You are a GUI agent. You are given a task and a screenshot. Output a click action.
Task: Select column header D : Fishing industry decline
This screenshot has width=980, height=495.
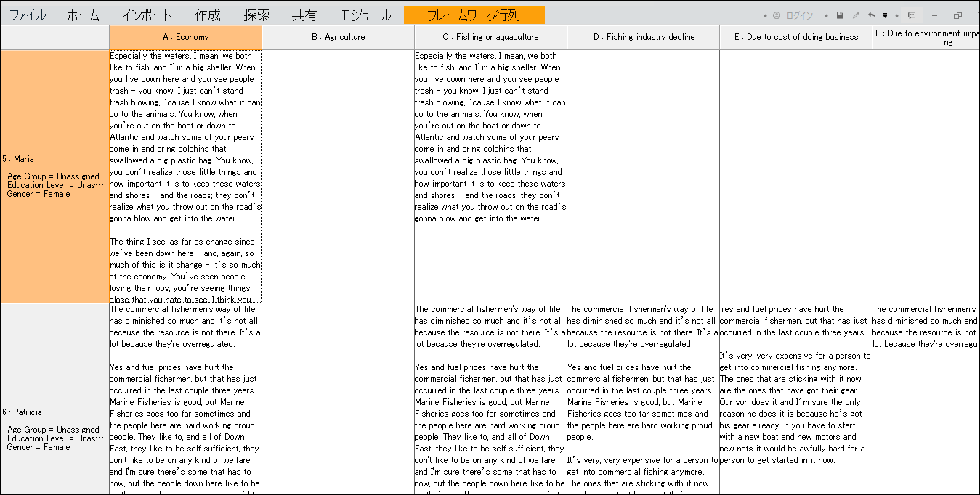[x=643, y=37]
